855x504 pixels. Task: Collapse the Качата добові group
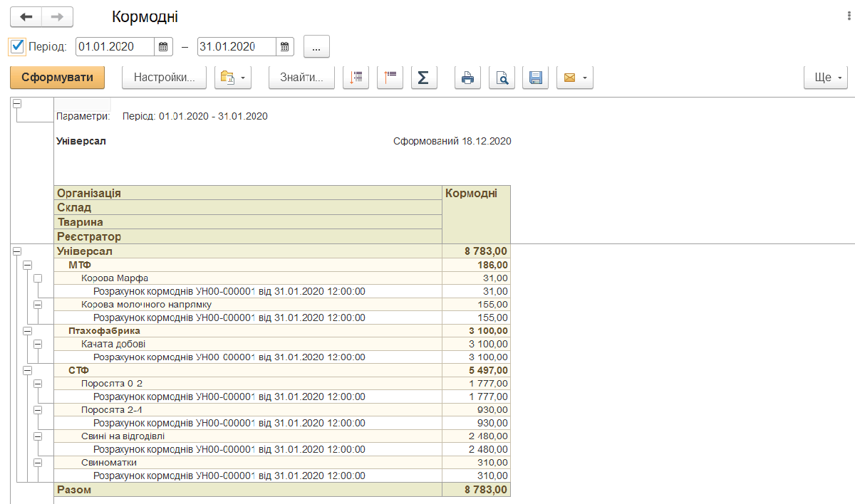point(38,344)
